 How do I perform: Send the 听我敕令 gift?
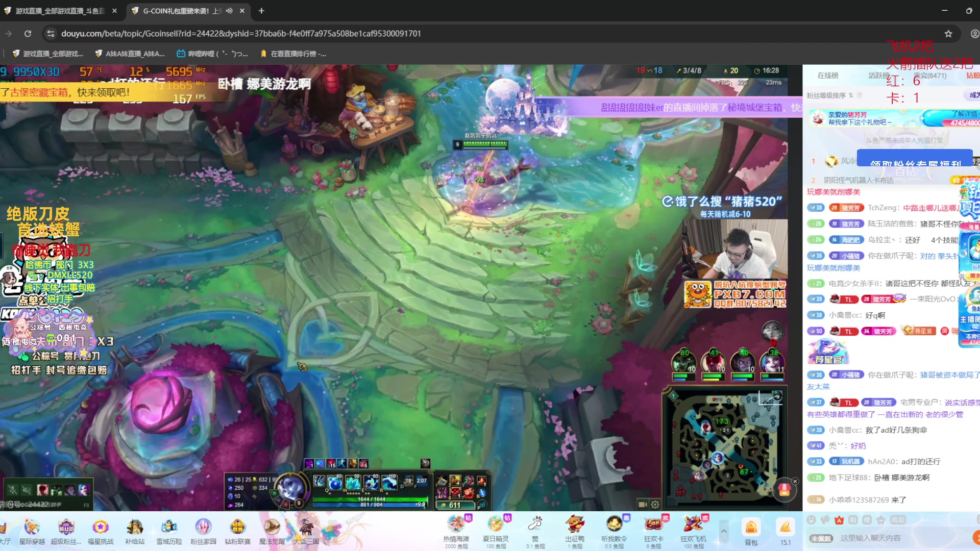[614, 532]
